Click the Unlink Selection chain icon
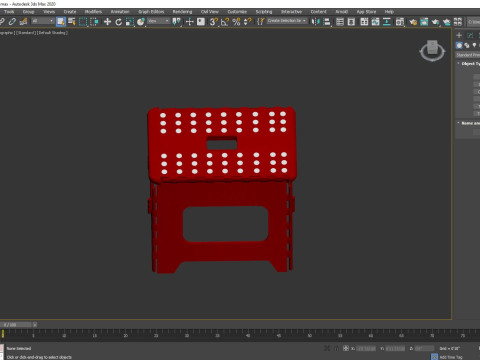Viewport: 480px width, 360px height. click(12, 22)
